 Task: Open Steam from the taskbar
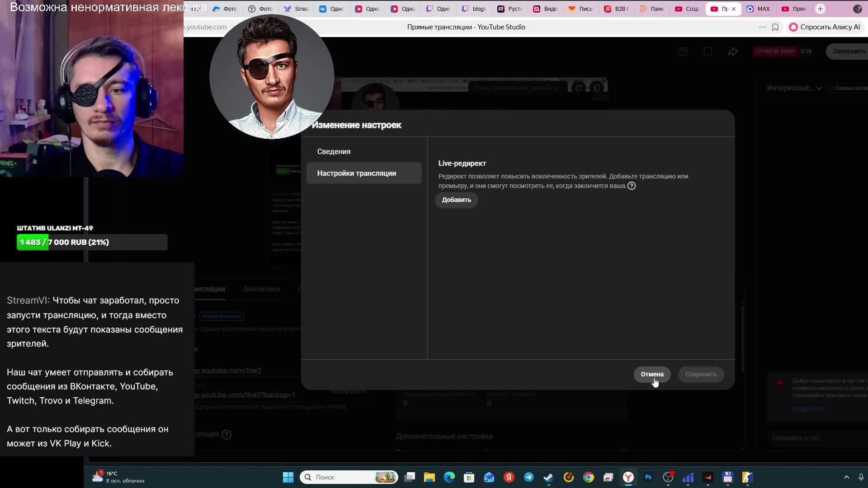point(548,477)
